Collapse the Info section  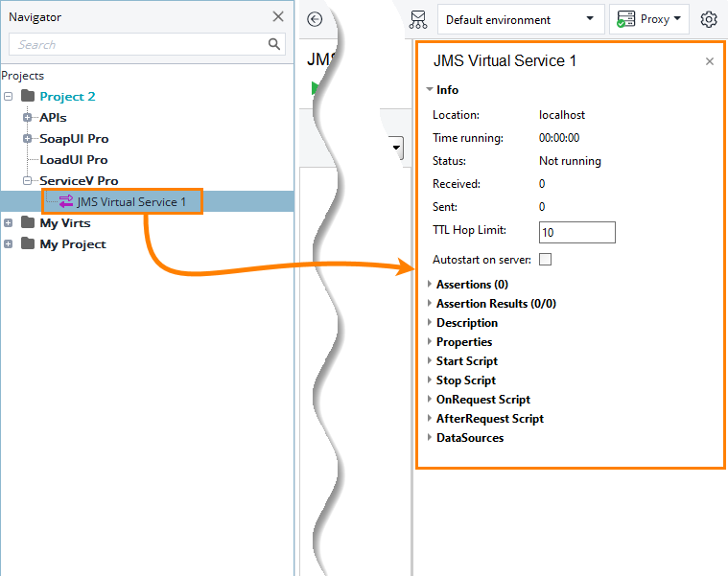click(x=430, y=89)
